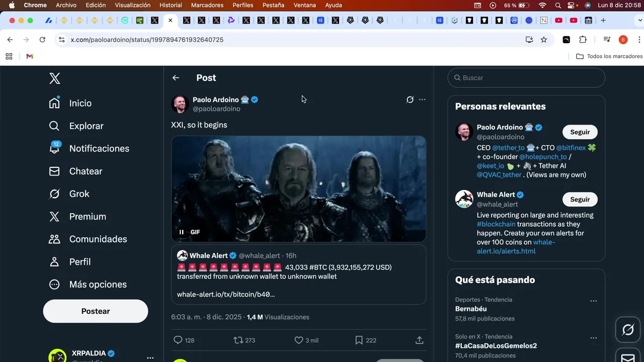Close the active X tab
The width and height of the screenshot is (644, 362).
[171, 21]
